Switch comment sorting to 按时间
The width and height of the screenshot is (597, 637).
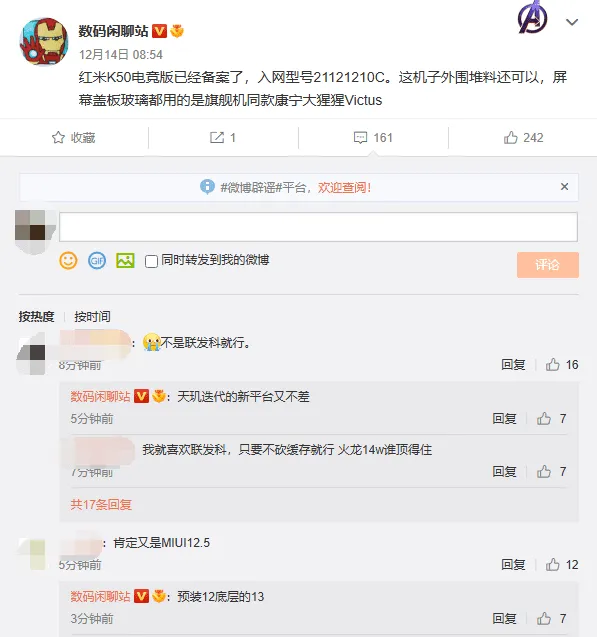(x=92, y=316)
